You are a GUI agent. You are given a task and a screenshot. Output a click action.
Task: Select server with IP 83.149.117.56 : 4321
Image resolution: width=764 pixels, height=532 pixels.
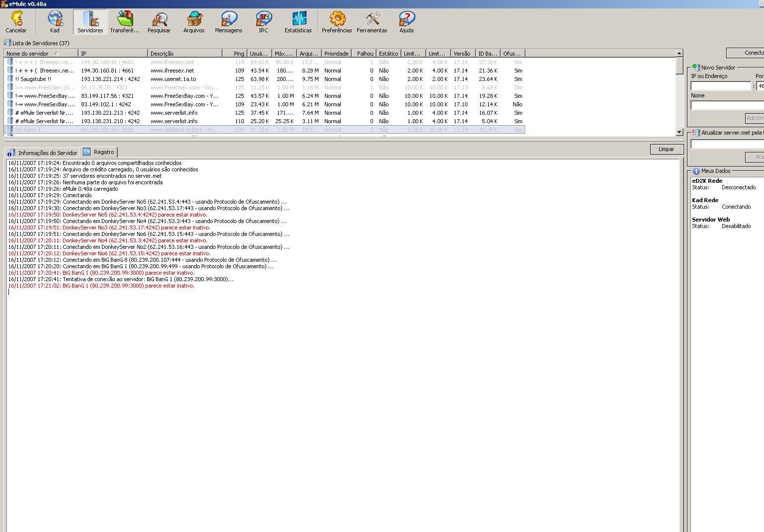pyautogui.click(x=264, y=96)
